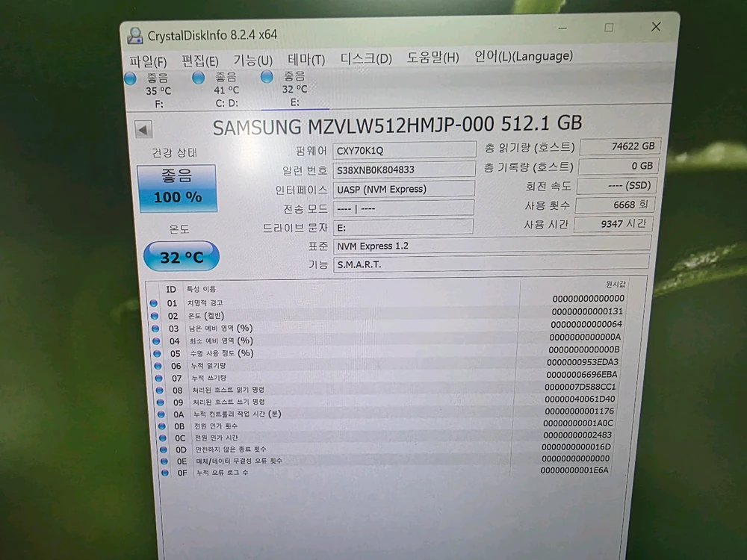747x560 pixels.
Task: Select the 최소 예비 영역 (%) attribute name
Action: [x=221, y=341]
